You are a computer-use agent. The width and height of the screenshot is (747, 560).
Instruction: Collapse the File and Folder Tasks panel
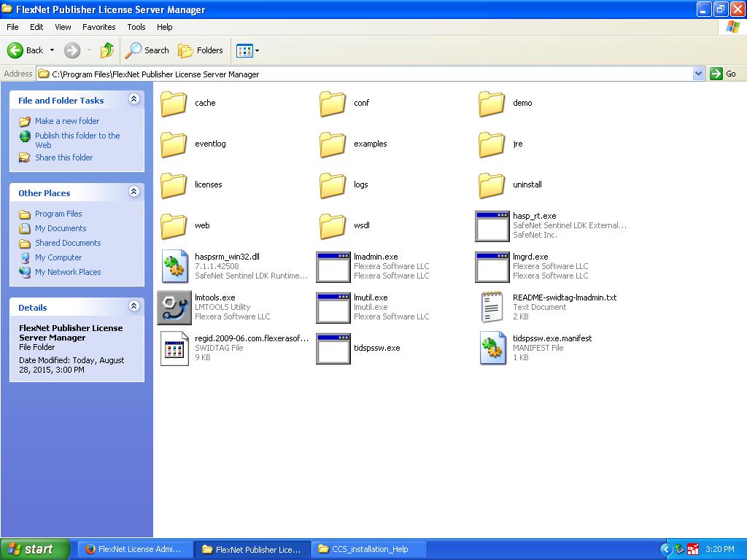[x=134, y=99]
